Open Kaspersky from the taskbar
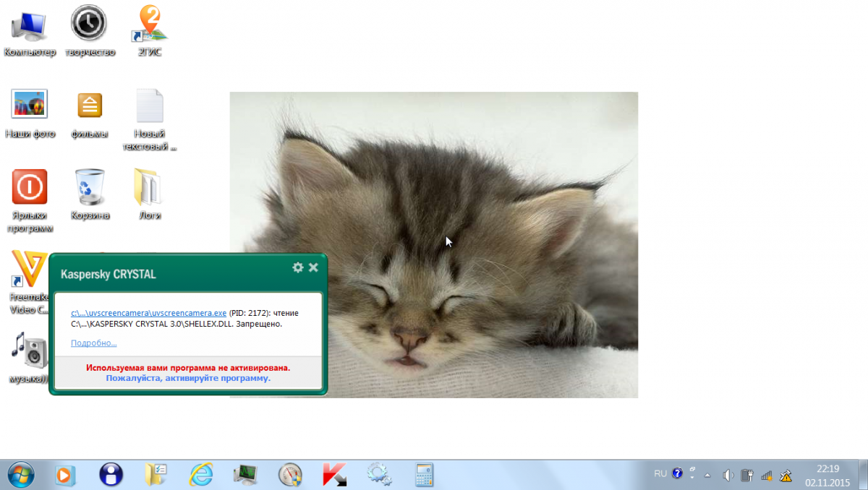The height and width of the screenshot is (490, 868). [334, 475]
